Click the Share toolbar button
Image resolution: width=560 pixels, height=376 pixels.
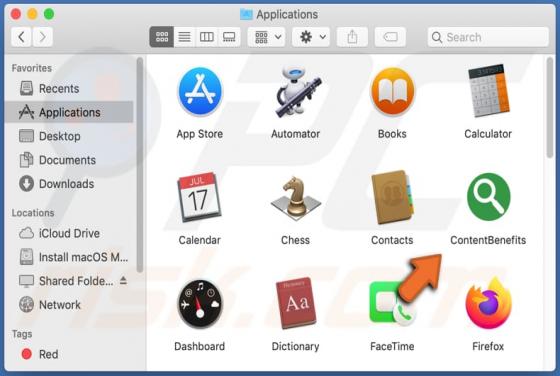[x=352, y=37]
